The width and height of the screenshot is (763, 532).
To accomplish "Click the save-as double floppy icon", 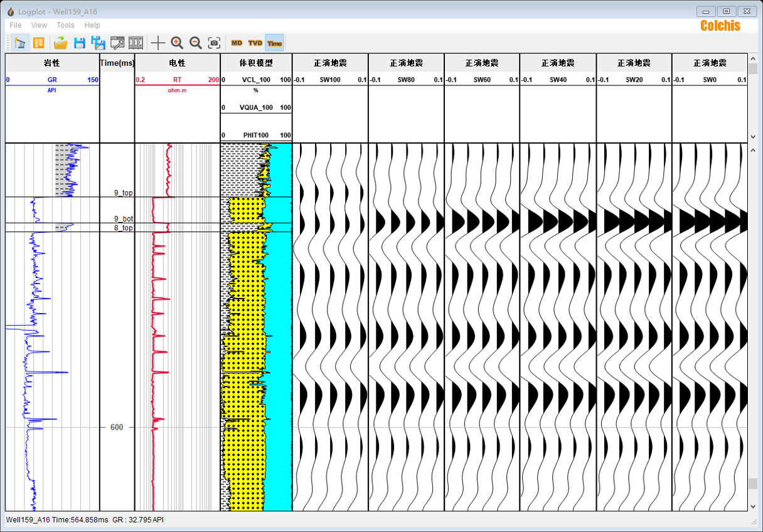I will point(99,43).
